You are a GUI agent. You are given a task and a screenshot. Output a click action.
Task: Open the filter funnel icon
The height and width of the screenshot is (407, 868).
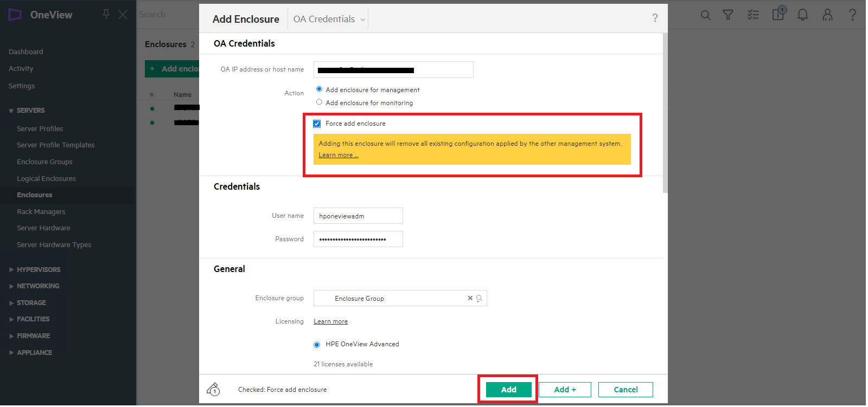[728, 15]
